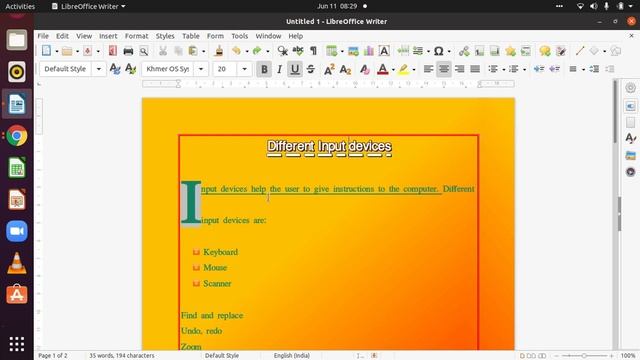
Task: Open the File menu
Action: point(43,36)
